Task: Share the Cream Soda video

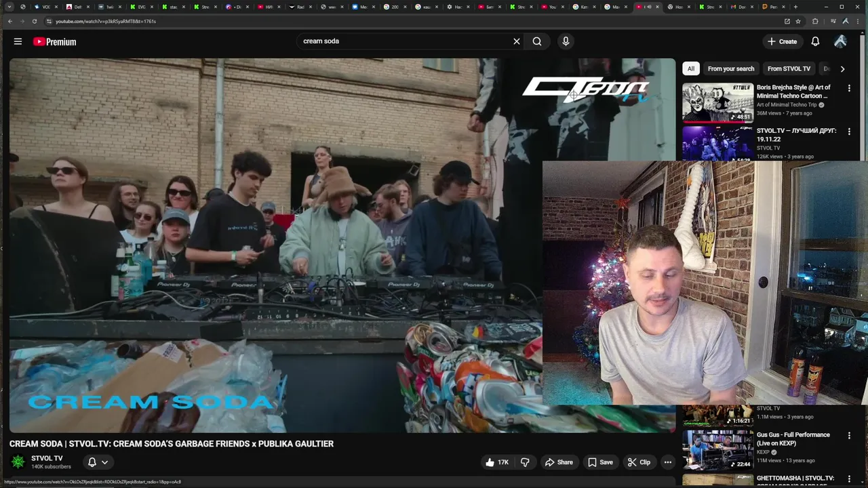Action: 559,462
